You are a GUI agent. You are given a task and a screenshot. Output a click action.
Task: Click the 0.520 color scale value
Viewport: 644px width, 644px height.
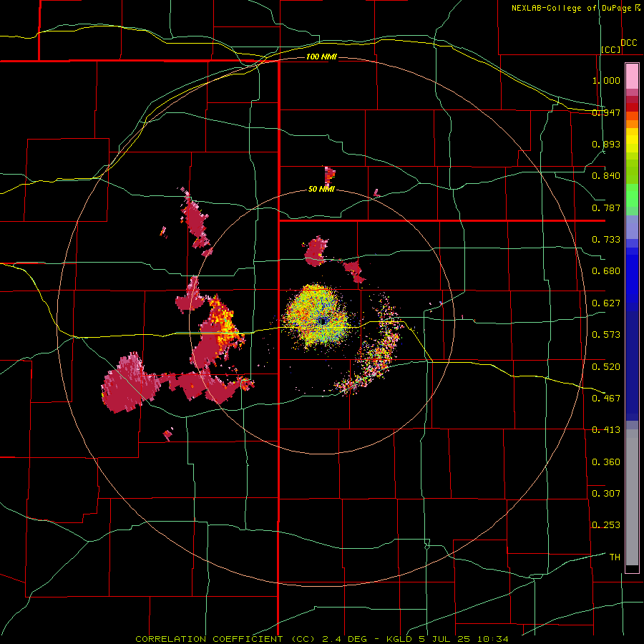606,366
